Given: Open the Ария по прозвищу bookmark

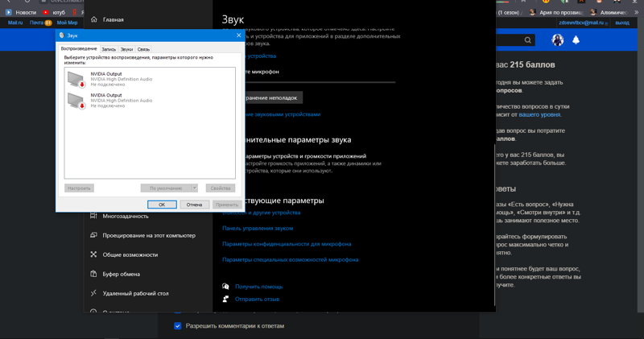Looking at the screenshot, I should click(555, 12).
